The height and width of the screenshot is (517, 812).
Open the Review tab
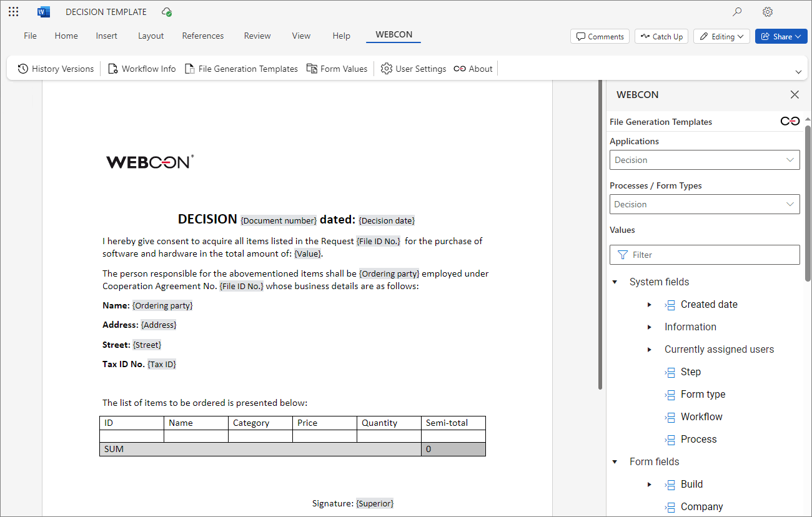click(257, 36)
